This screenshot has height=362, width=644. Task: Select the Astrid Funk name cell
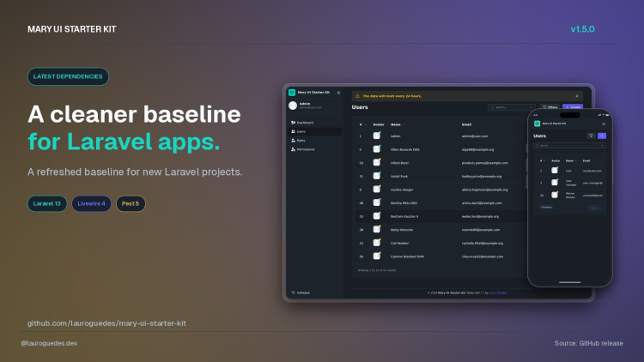398,177
